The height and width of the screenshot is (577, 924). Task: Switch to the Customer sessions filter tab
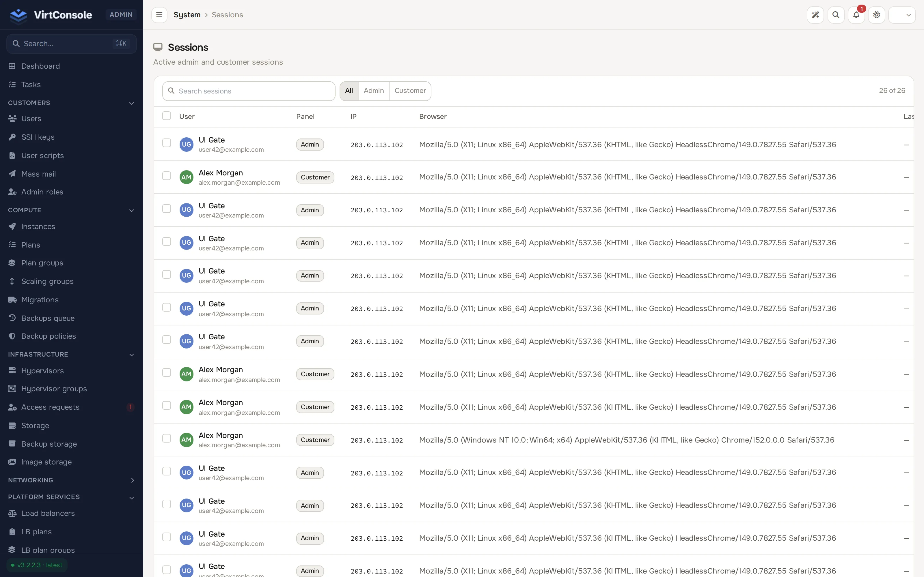(x=410, y=91)
